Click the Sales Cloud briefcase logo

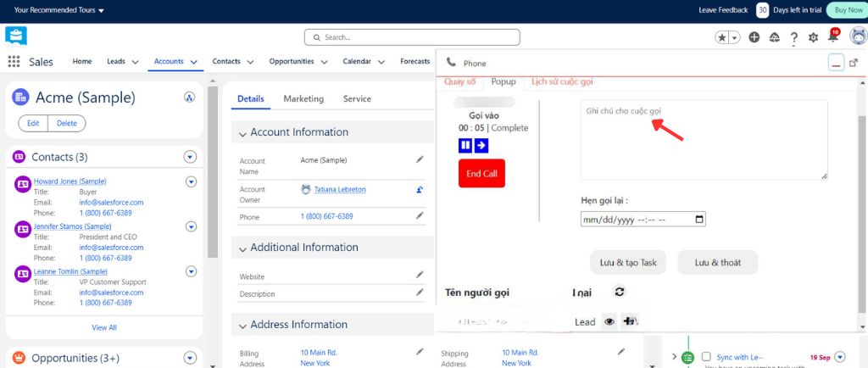(16, 36)
